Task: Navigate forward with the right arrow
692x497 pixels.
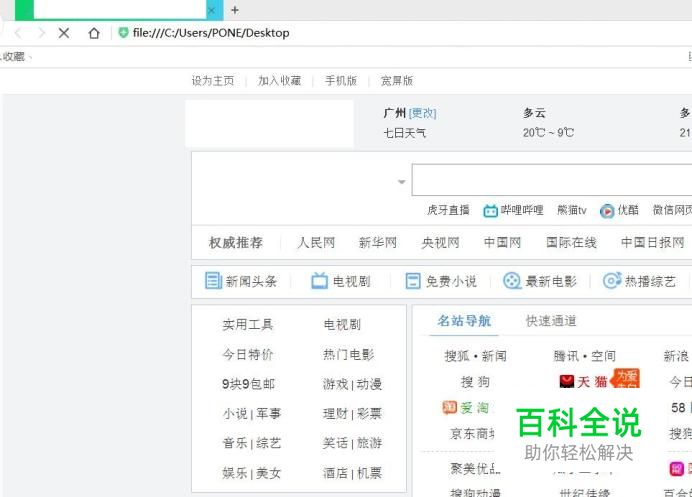Action: pyautogui.click(x=41, y=33)
